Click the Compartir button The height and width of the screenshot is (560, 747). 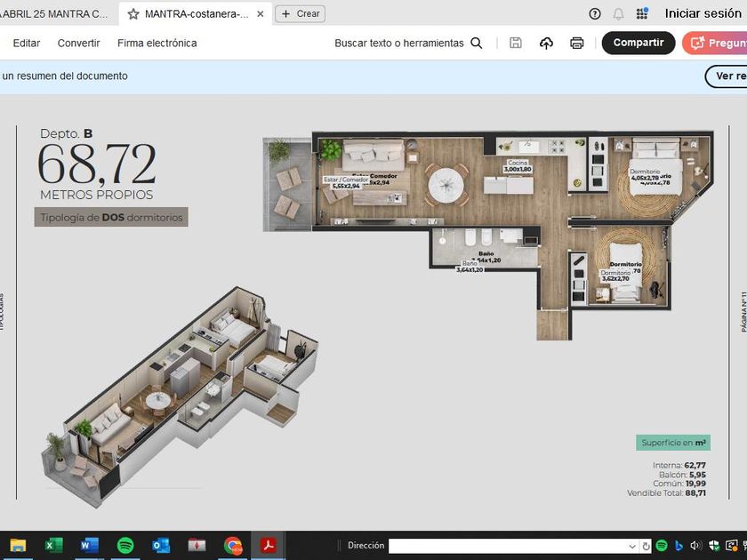tap(638, 43)
